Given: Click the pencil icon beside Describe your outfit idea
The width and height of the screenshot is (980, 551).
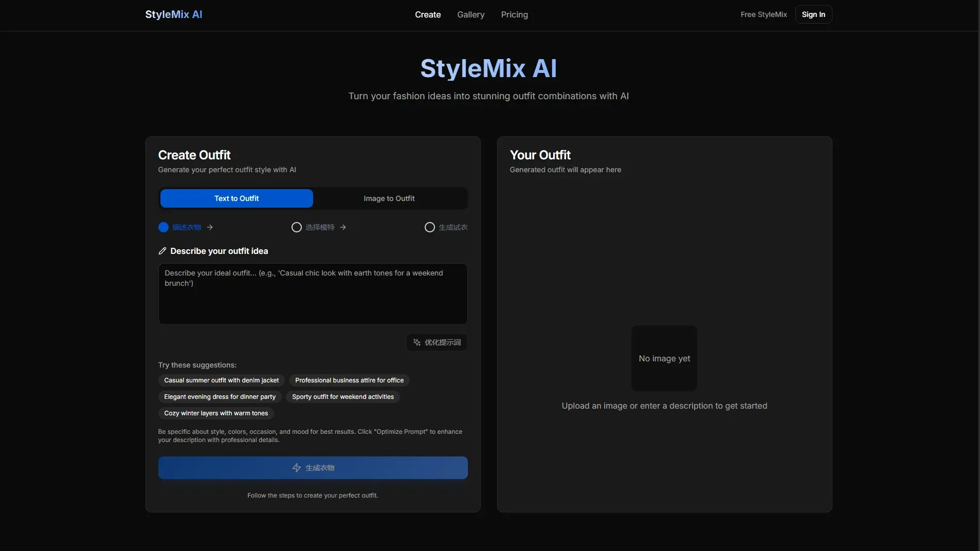Looking at the screenshot, I should (x=162, y=251).
